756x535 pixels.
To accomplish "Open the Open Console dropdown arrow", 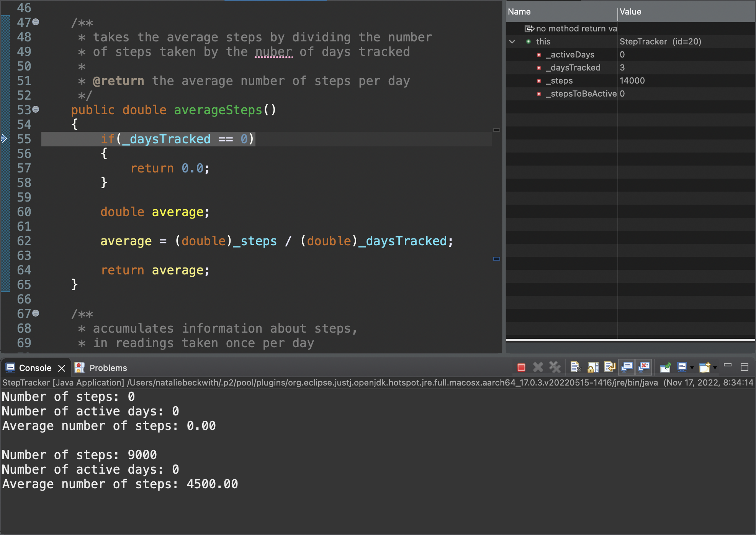I will click(715, 368).
